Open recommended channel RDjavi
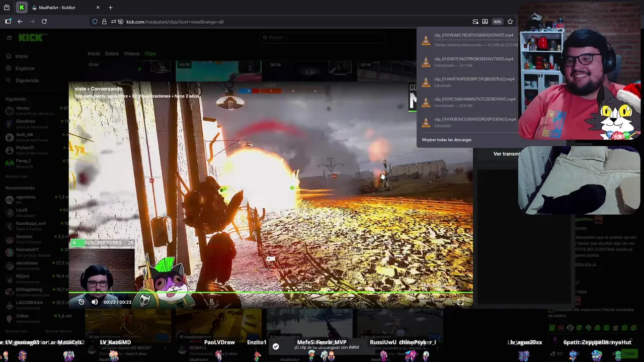644x362 pixels. [36, 279]
